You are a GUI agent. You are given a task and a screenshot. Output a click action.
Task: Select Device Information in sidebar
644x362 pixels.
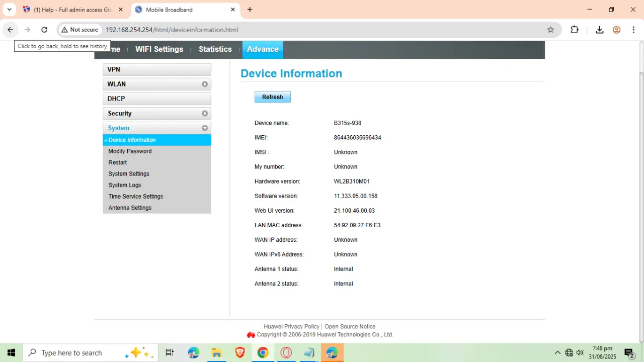157,140
